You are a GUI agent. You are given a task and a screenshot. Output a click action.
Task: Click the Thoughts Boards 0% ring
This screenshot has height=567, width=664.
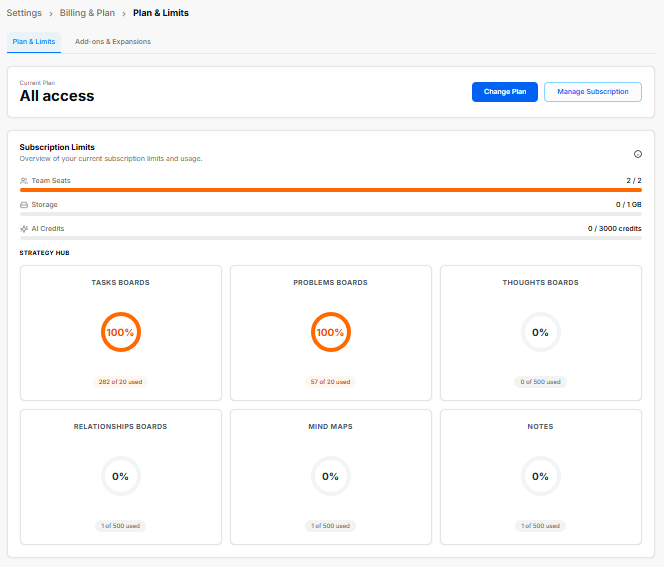click(x=541, y=332)
